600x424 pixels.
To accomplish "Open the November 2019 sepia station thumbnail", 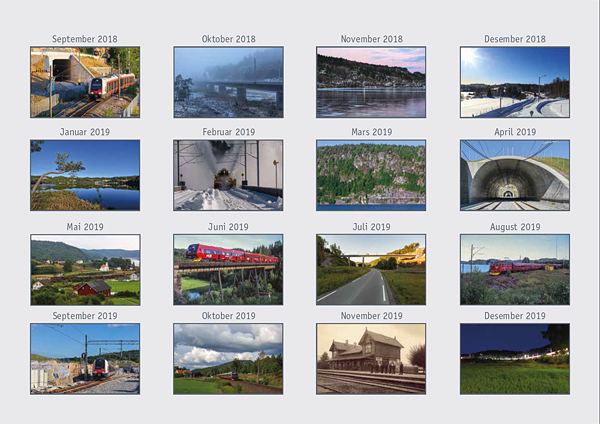I will [371, 359].
